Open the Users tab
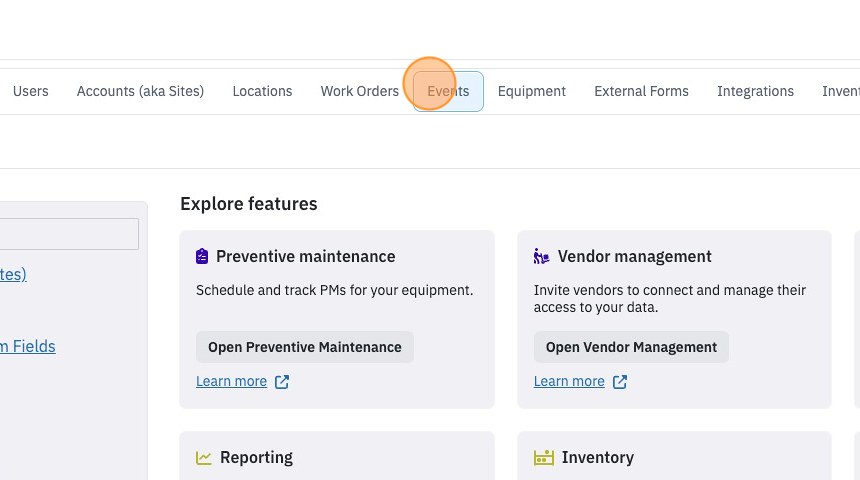 31,91
